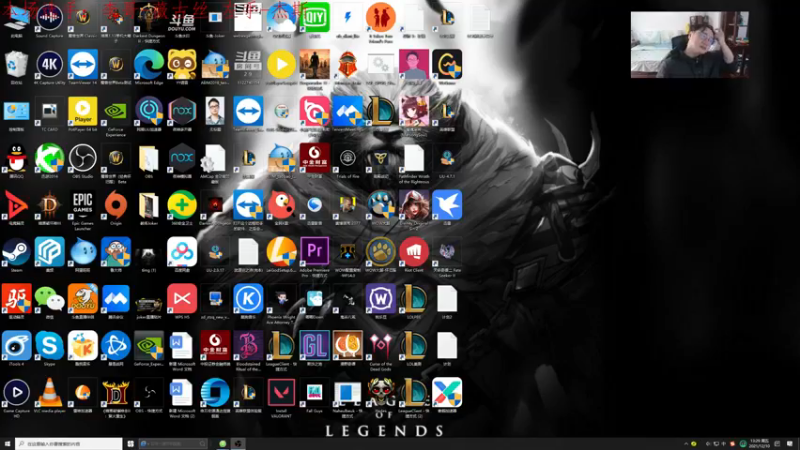The width and height of the screenshot is (800, 450).
Task: Open the DOUYU.COM logo shortcut
Action: coord(182,18)
